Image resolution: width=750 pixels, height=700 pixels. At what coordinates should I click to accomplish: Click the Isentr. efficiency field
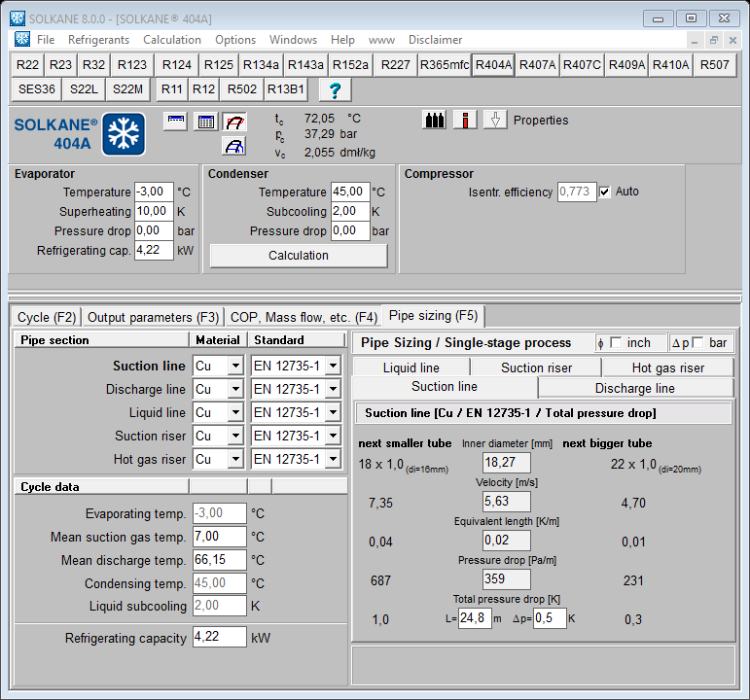577,192
